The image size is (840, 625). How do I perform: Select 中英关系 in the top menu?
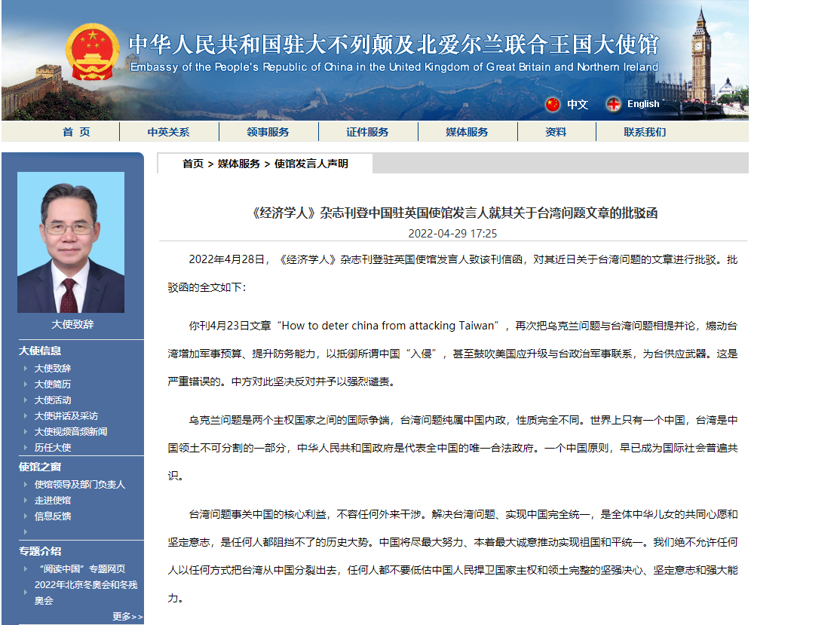point(167,131)
